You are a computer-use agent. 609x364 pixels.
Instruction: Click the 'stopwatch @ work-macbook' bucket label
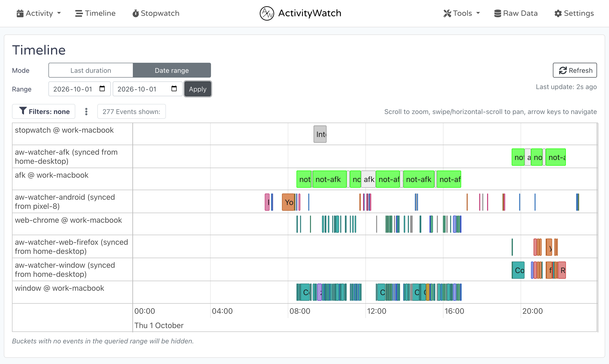coord(64,130)
